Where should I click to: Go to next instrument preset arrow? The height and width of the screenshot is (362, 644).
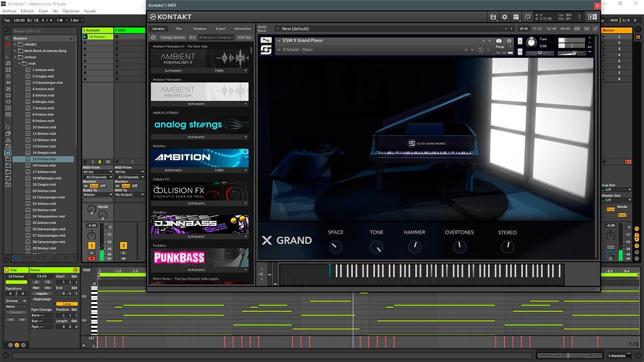pos(489,41)
